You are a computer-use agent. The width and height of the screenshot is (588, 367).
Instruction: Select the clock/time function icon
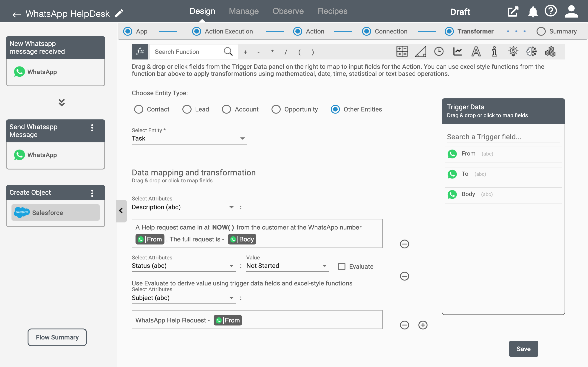[x=439, y=52]
